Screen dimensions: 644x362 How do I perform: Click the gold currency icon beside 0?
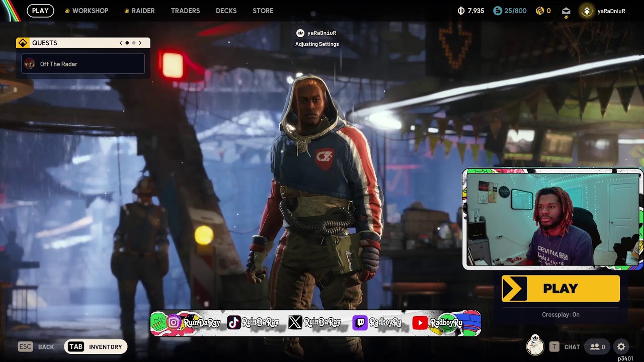pos(539,11)
